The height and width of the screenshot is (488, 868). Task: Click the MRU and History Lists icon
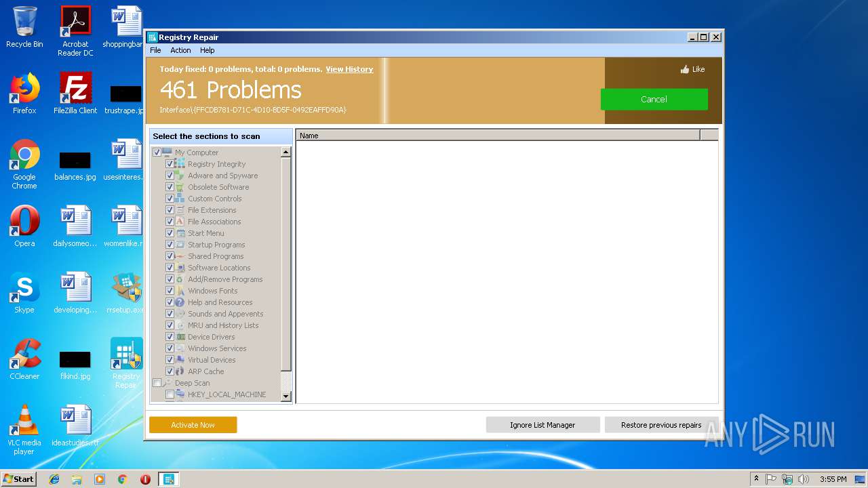180,325
